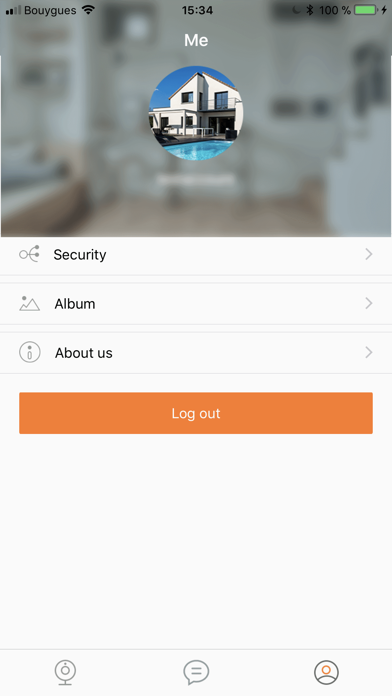The height and width of the screenshot is (696, 392).
Task: Open the camera devices tab icon
Action: 65,672
